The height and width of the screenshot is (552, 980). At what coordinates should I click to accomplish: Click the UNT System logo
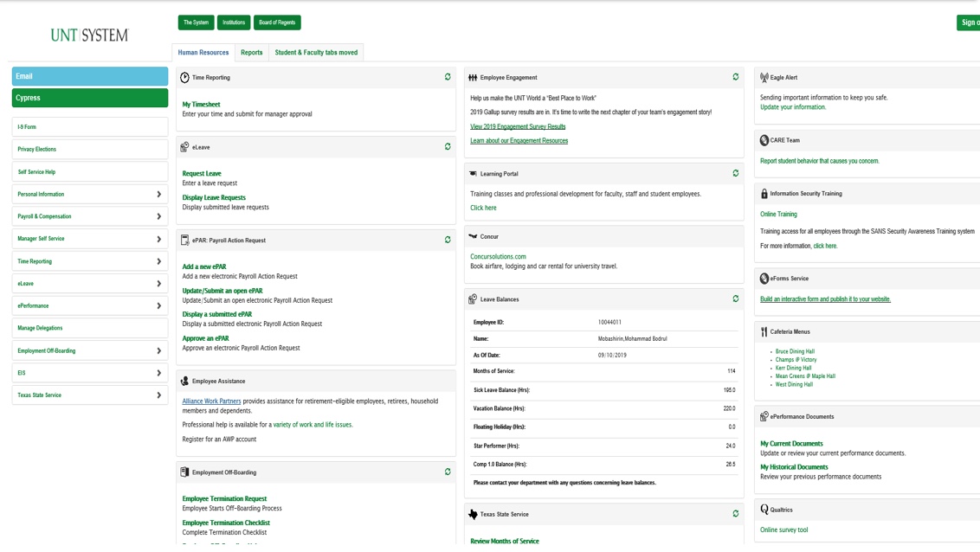(x=89, y=35)
